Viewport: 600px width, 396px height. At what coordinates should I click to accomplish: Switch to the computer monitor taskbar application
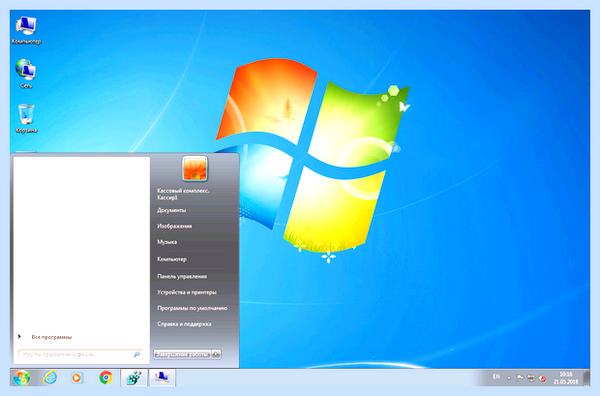click(162, 378)
